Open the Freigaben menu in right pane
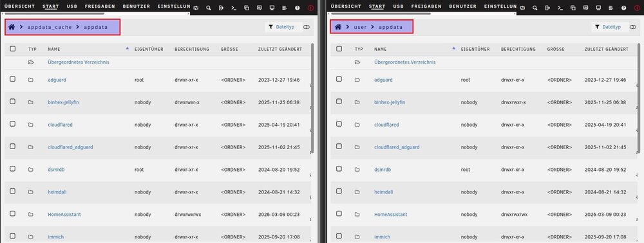The height and width of the screenshot is (243, 644). pos(426,6)
